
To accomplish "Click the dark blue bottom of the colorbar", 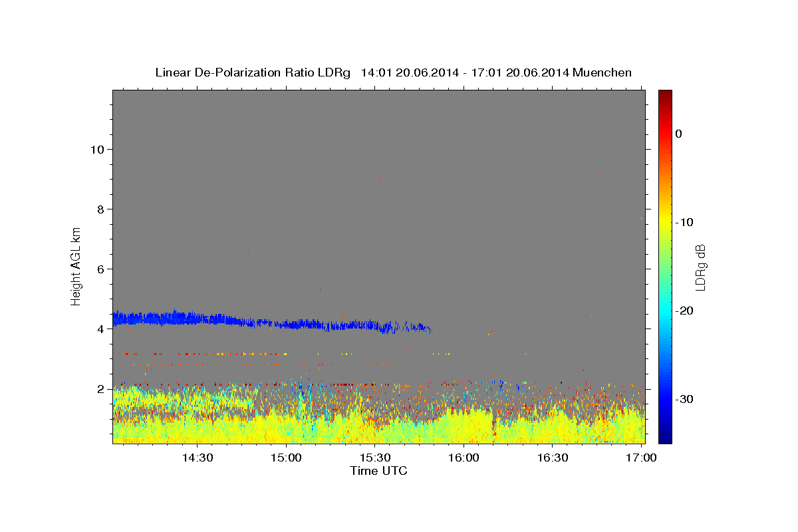I will pyautogui.click(x=665, y=436).
